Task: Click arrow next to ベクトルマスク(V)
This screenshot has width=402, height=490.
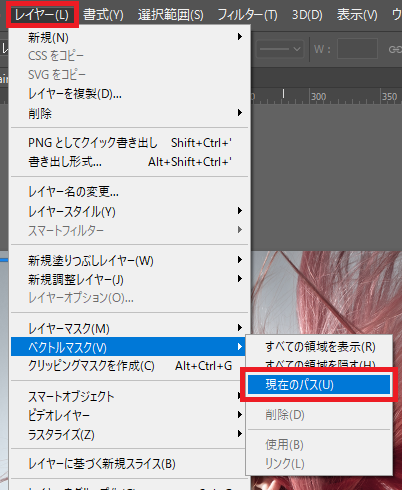Action: click(240, 347)
